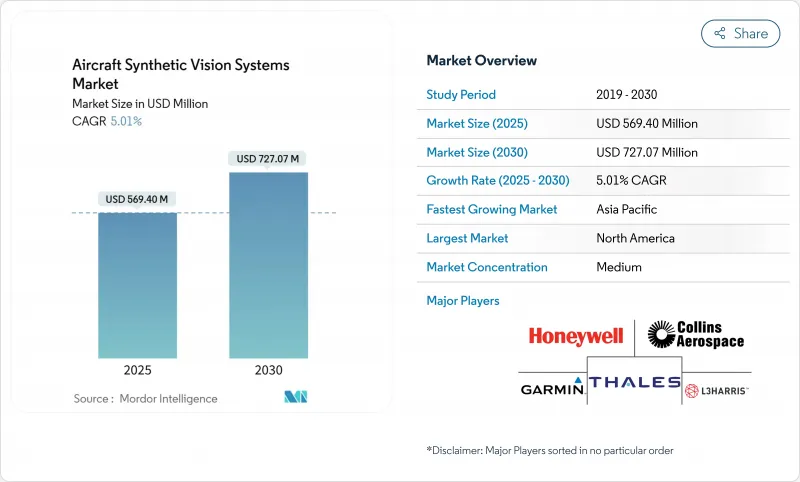Click the Market Overview heading

click(482, 61)
